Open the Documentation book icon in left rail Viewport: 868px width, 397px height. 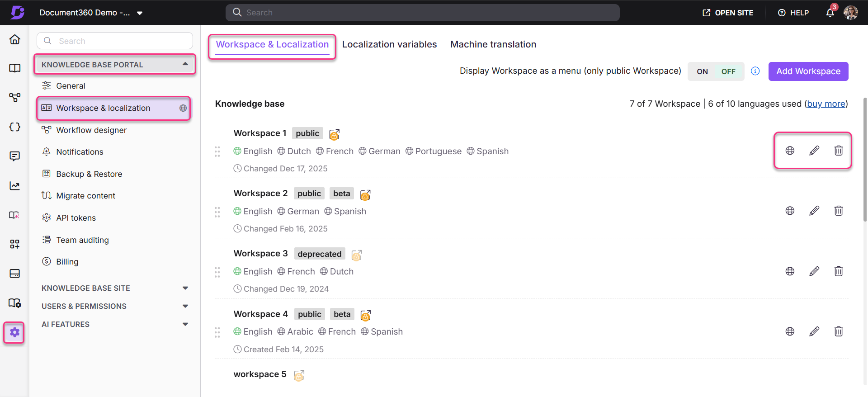tap(14, 68)
